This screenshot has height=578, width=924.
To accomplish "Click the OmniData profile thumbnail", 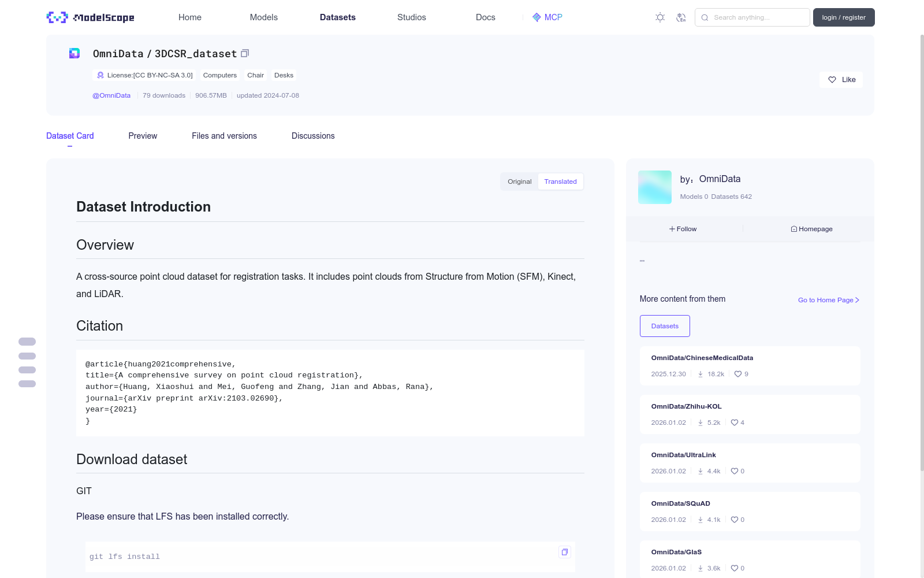I will point(655,187).
